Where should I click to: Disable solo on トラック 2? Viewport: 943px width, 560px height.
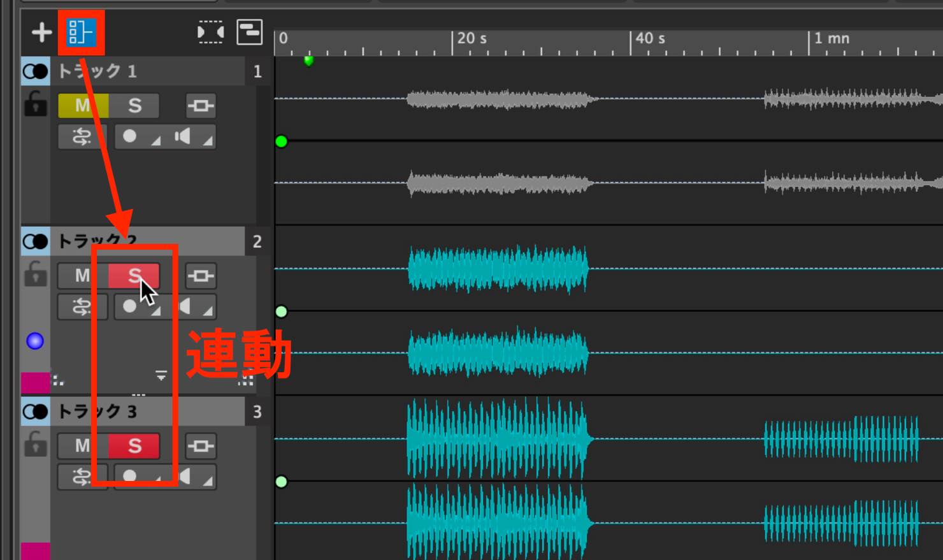[x=134, y=276]
